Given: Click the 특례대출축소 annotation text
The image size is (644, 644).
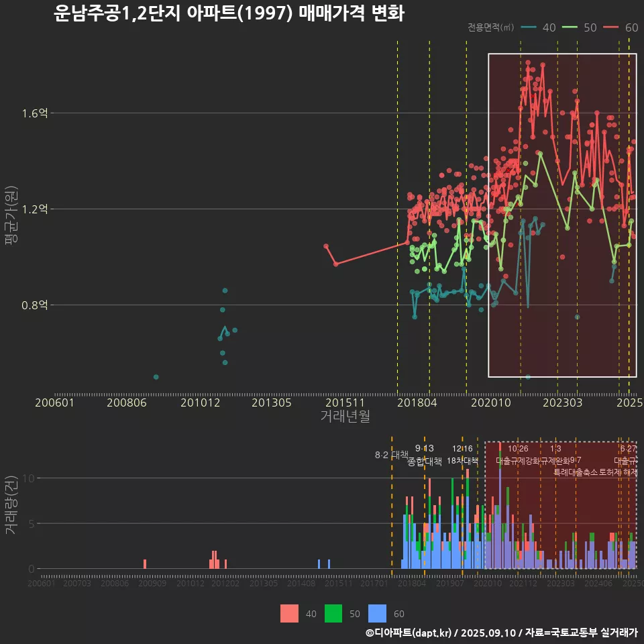Looking at the screenshot, I should [x=576, y=472].
